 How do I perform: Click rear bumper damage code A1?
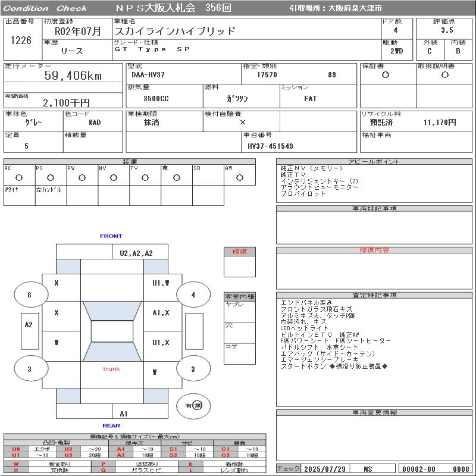coord(124,414)
